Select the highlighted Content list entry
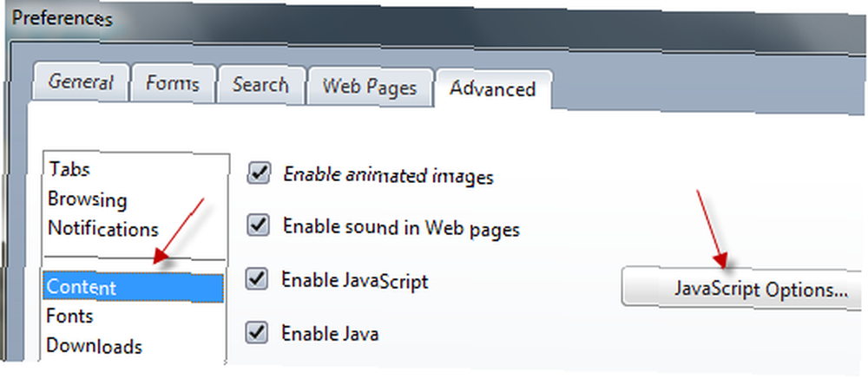Viewport: 868px width, 378px height. 133,287
